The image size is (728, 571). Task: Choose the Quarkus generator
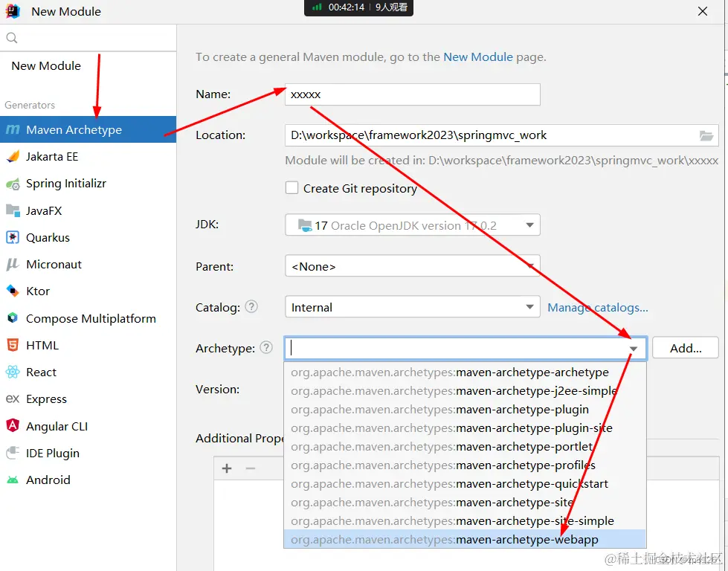(x=88, y=237)
